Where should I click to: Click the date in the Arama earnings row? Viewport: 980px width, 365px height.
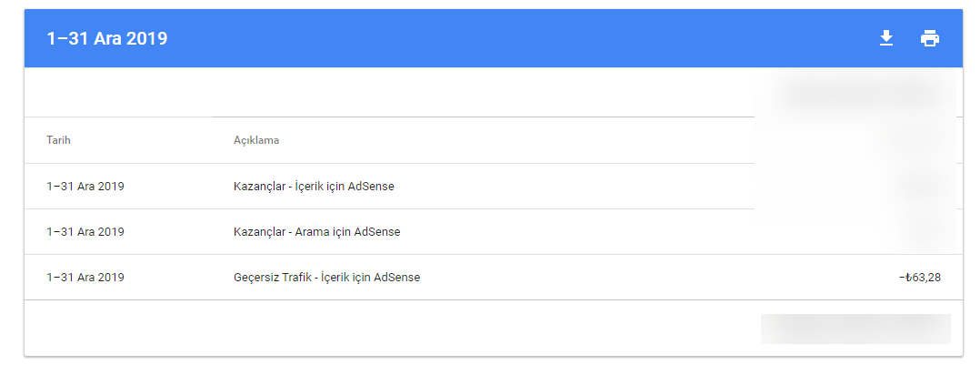point(85,231)
